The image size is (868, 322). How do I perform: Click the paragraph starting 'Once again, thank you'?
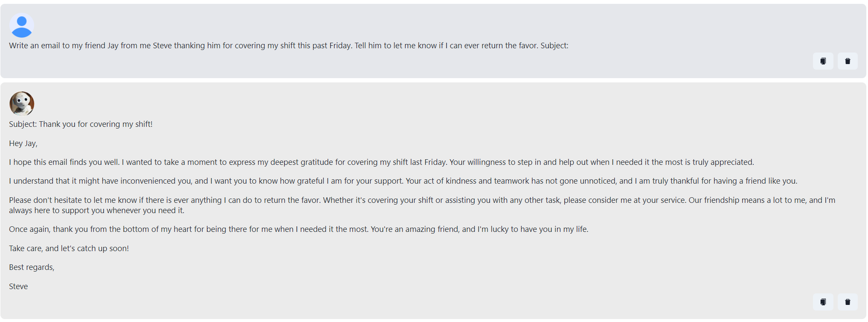pos(299,229)
